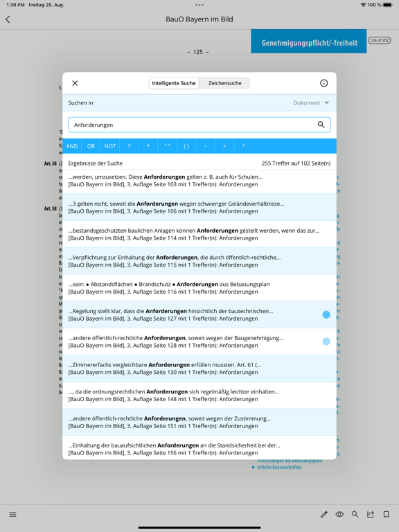Viewport: 399px width, 532px height.
Task: Insert the OR operator
Action: [x=91, y=146]
